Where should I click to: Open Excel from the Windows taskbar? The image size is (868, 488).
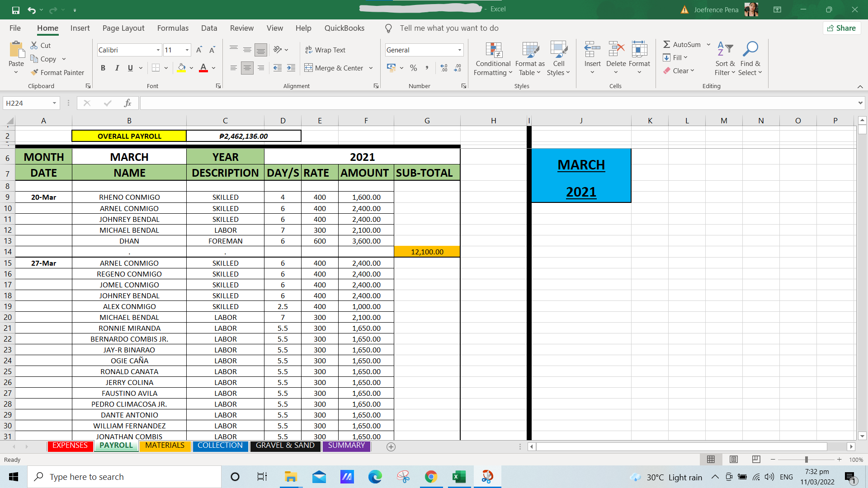(459, 477)
